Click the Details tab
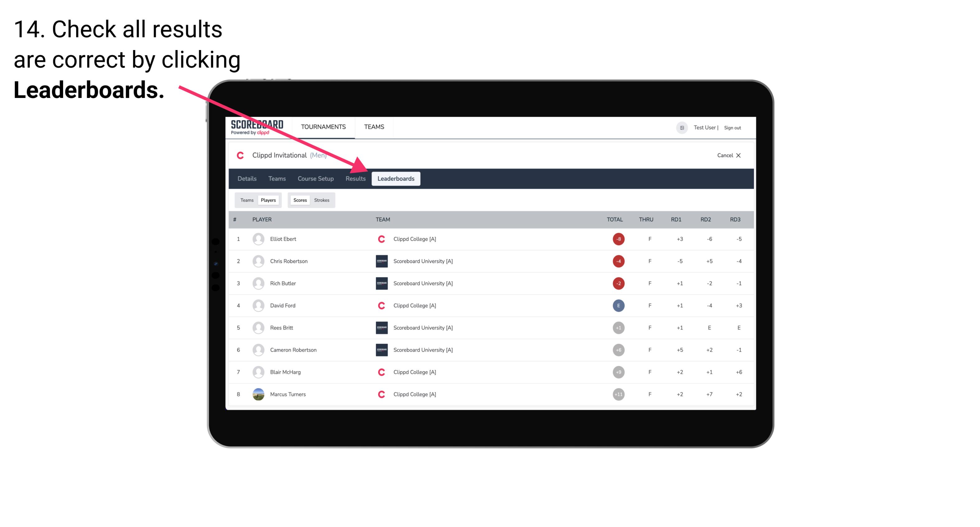Screen dimensions: 980x527 247,178
